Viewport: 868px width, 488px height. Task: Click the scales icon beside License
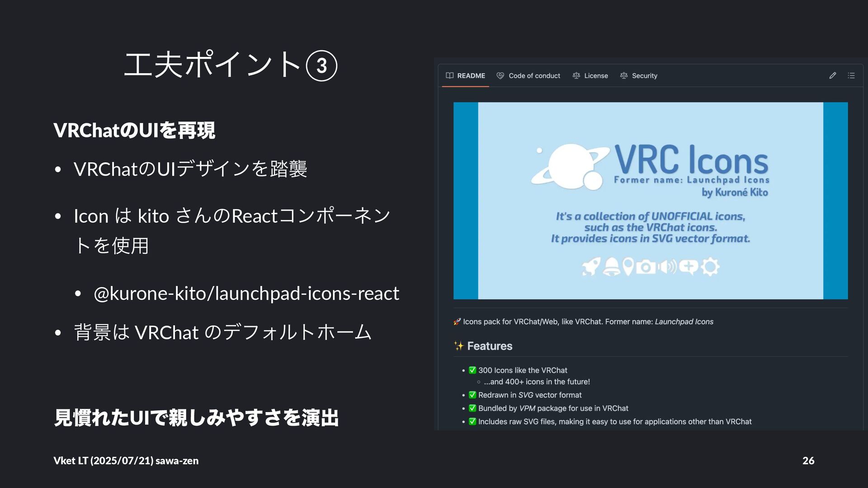pyautogui.click(x=576, y=75)
